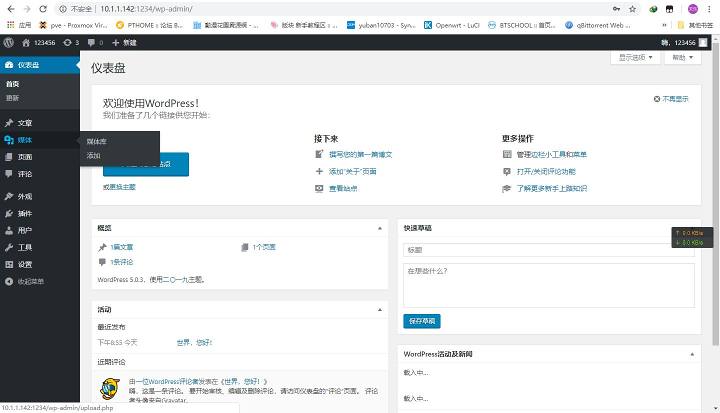This screenshot has height=413, width=720.
Task: Collapse the At a Glance 概览 panel
Action: pyautogui.click(x=380, y=228)
